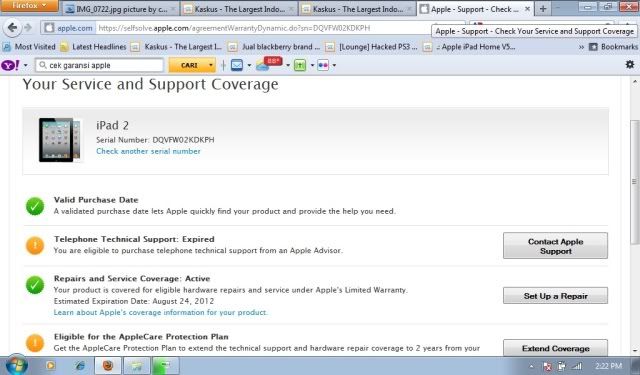Viewport: 640px width, 375px height.
Task: Expand the CARI button dropdown arrow
Action: tap(211, 65)
